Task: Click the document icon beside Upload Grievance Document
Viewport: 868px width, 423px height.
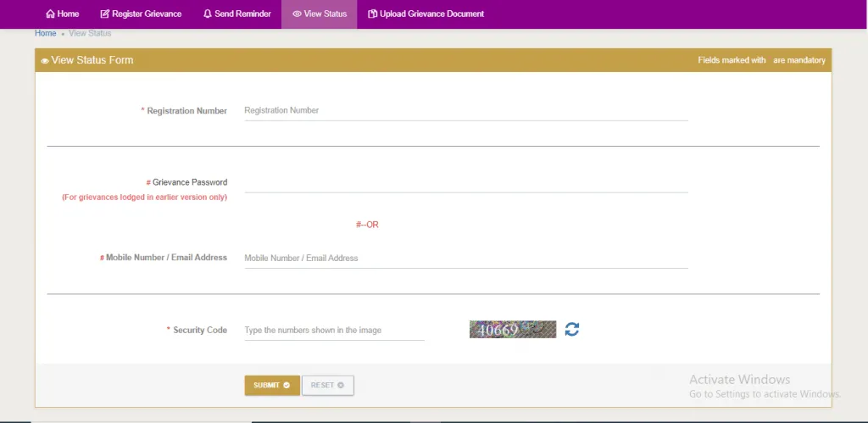Action: pyautogui.click(x=372, y=14)
